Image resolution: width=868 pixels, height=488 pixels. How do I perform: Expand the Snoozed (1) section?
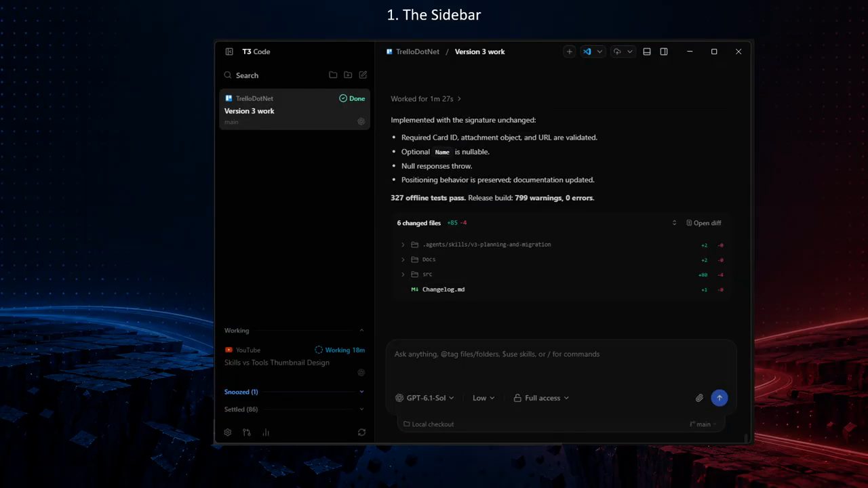click(x=361, y=392)
